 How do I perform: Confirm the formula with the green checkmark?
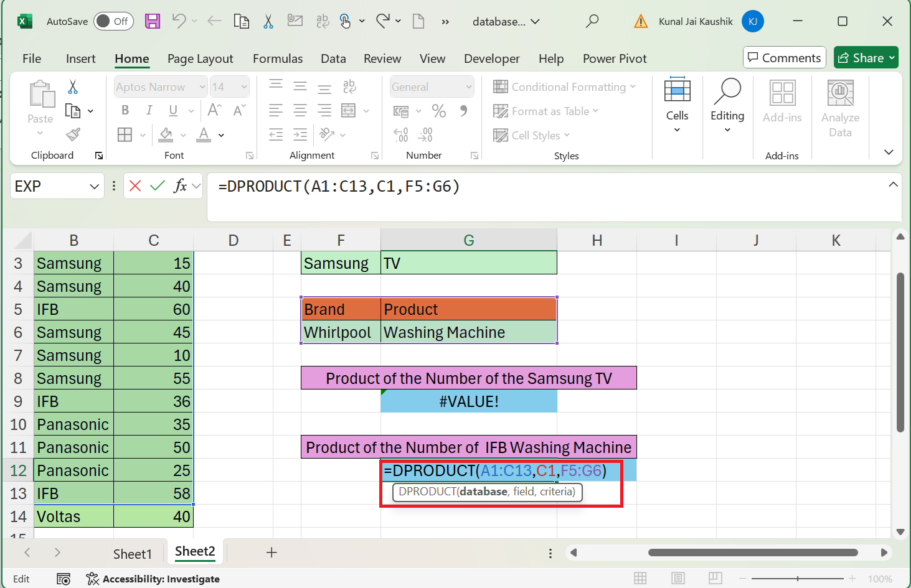[x=156, y=185]
